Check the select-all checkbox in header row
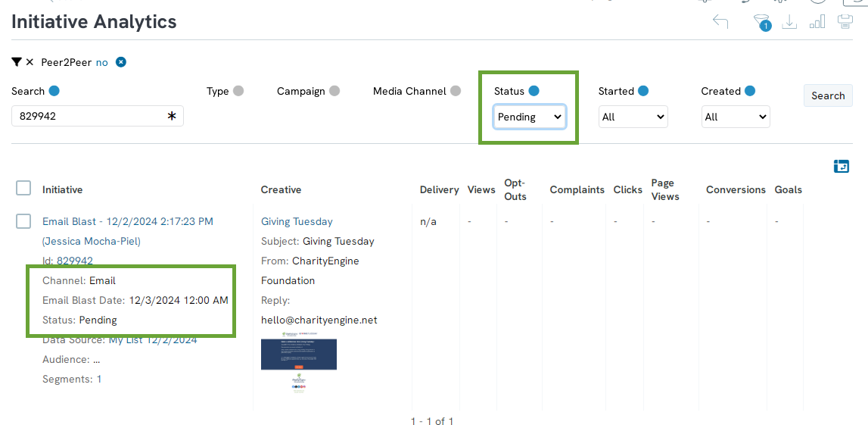Screen dimensions: 868x425 (23, 189)
